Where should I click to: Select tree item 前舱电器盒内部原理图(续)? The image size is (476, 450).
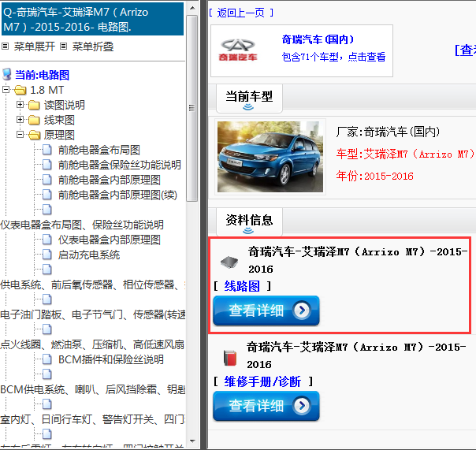click(117, 195)
